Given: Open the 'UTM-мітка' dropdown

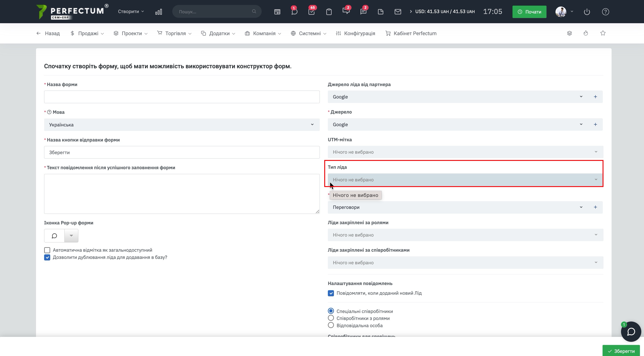Looking at the screenshot, I should [x=465, y=152].
